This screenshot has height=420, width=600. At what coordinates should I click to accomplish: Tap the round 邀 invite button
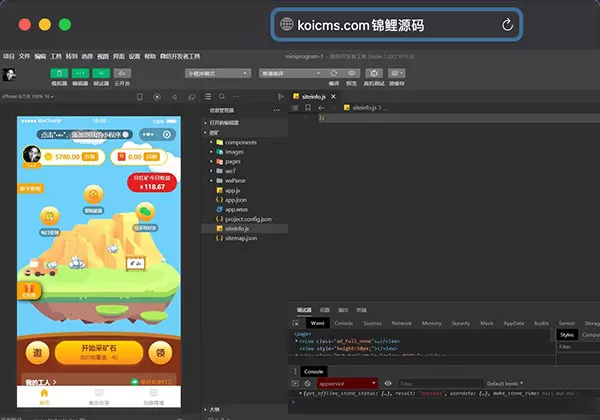point(37,352)
